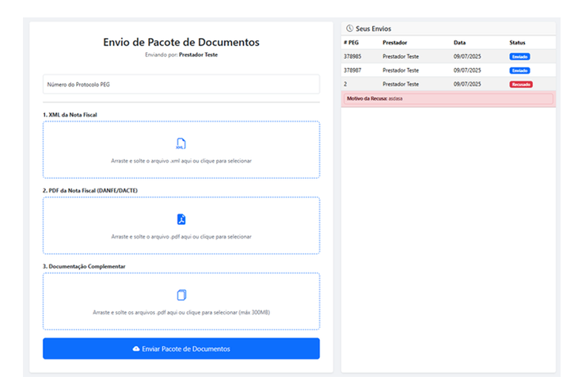Click the Prestador column header
Viewport: 582px width, 392px height.
395,42
